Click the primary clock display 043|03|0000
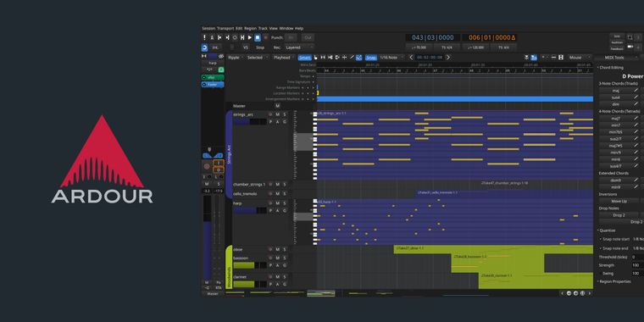644x322 pixels. click(433, 37)
